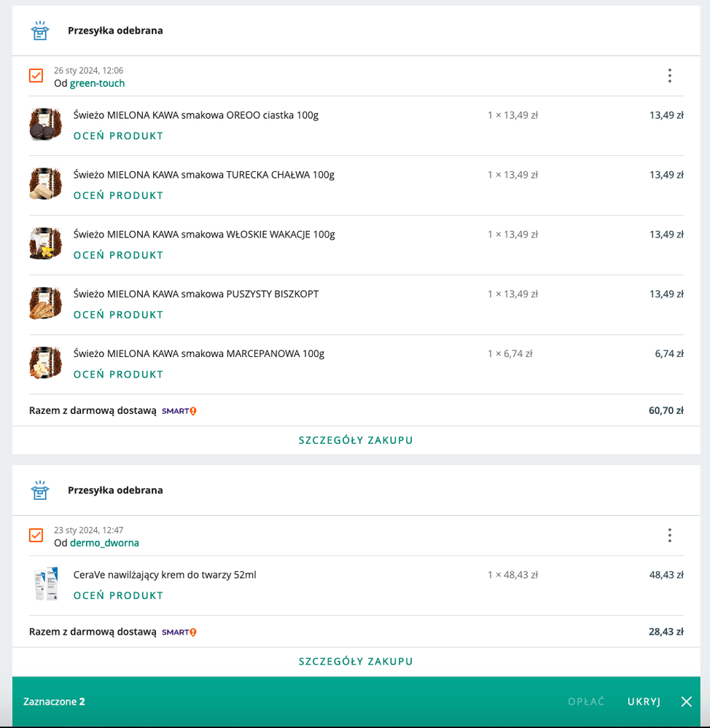Open the CeraVe cream product thumbnail

coord(45,584)
